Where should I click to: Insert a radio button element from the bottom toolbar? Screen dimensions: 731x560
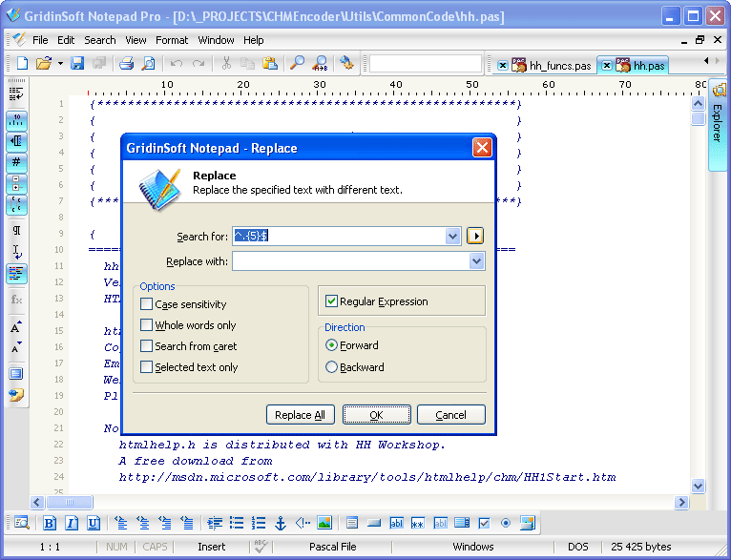coord(506,523)
